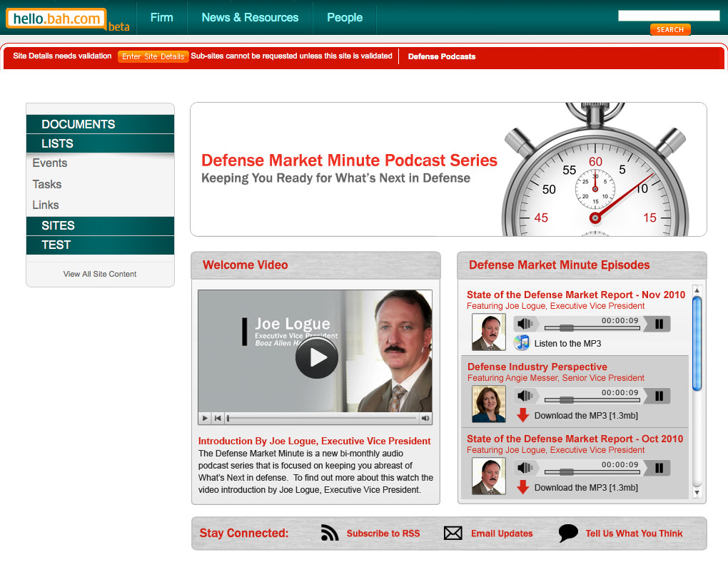This screenshot has height=562, width=728.
Task: Toggle the video player volume icon
Action: coord(425,418)
